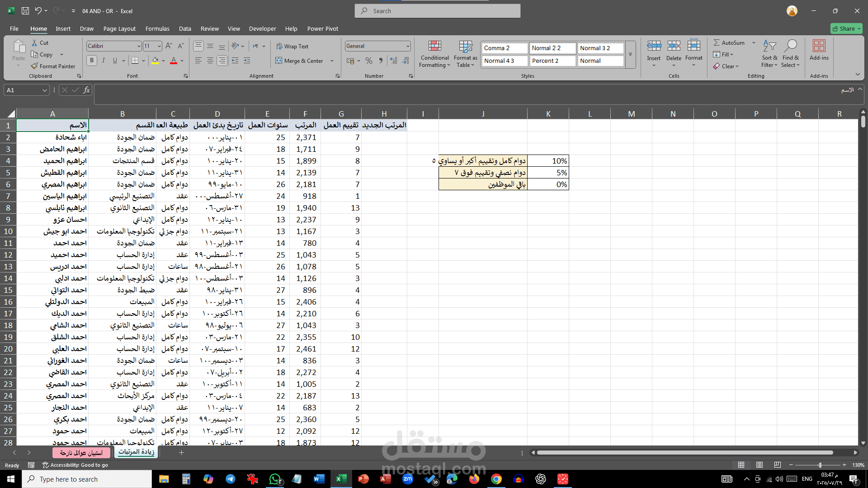Switch to Page Break Preview icon
The height and width of the screenshot is (488, 868).
click(778, 465)
